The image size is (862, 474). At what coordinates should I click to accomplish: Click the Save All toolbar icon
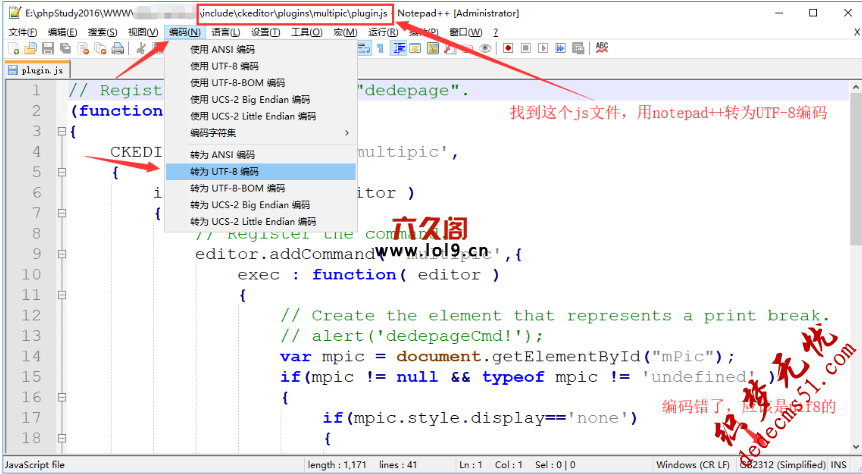[65, 48]
